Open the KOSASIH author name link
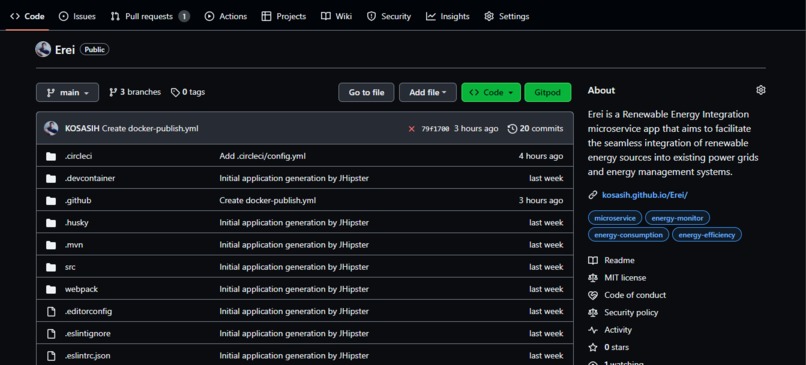This screenshot has height=365, width=806. point(82,129)
